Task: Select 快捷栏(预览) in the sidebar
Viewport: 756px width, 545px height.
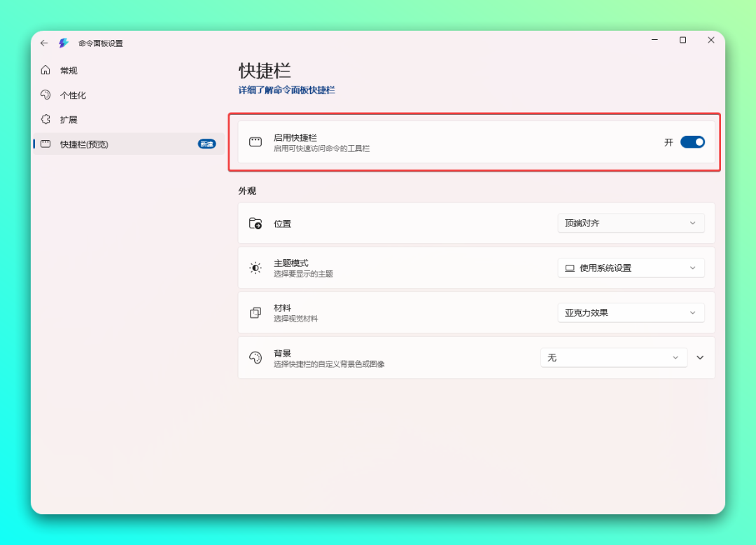Action: pos(84,144)
